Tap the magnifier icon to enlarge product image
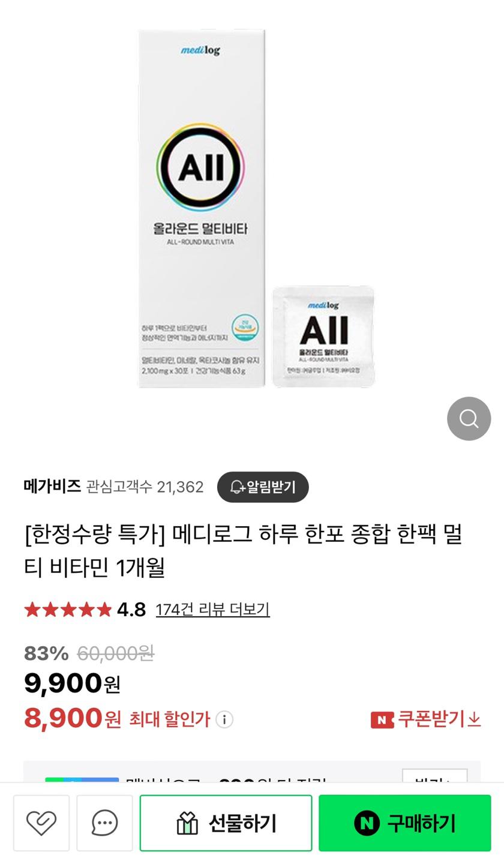Viewport: 504px width, 864px height. point(469,418)
